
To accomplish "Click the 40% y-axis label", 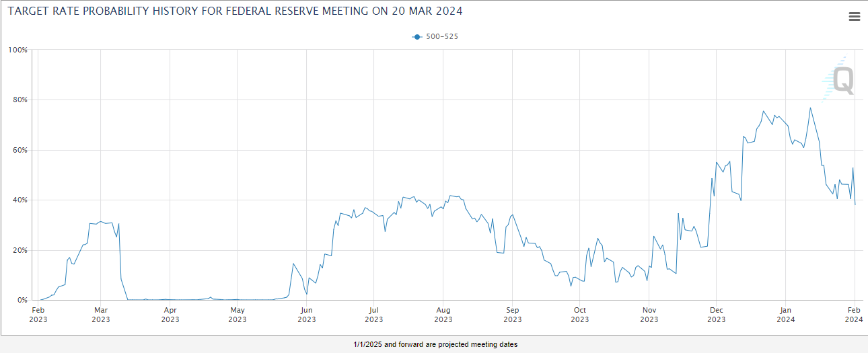I will pos(19,200).
